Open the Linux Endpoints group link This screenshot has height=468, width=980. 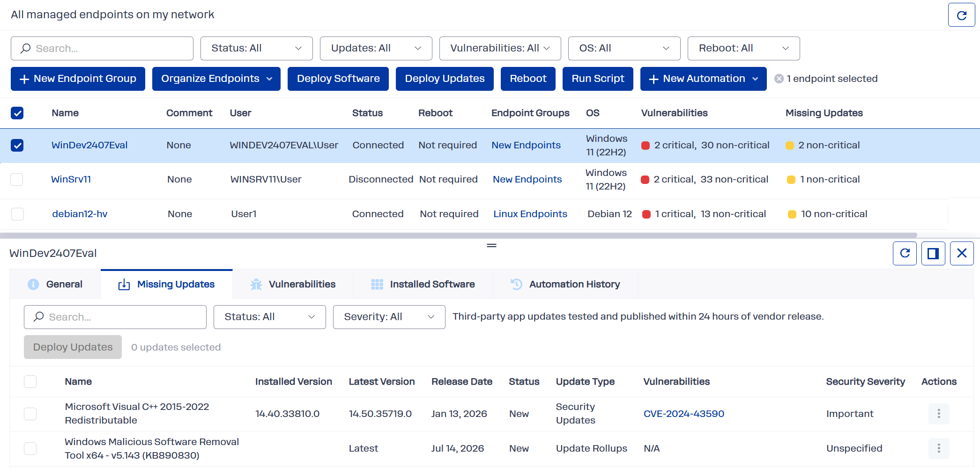530,214
